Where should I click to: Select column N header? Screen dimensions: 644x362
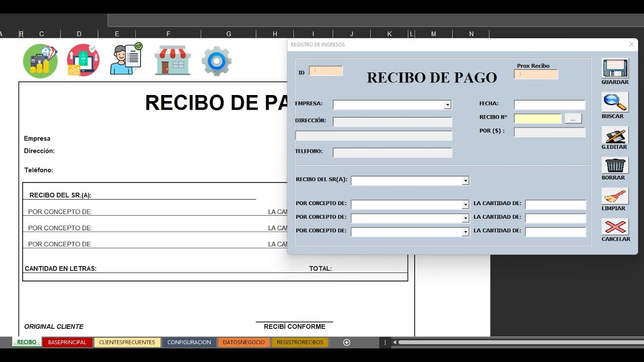pyautogui.click(x=471, y=34)
